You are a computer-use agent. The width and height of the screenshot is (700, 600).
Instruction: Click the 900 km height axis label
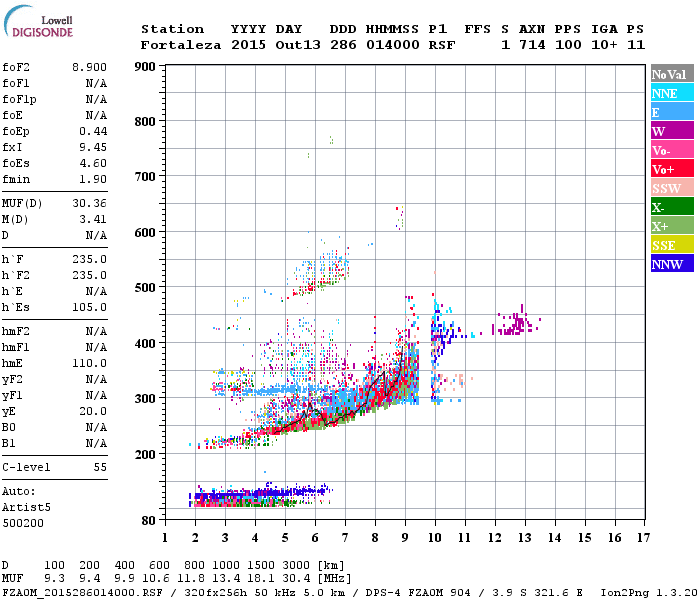pyautogui.click(x=145, y=67)
